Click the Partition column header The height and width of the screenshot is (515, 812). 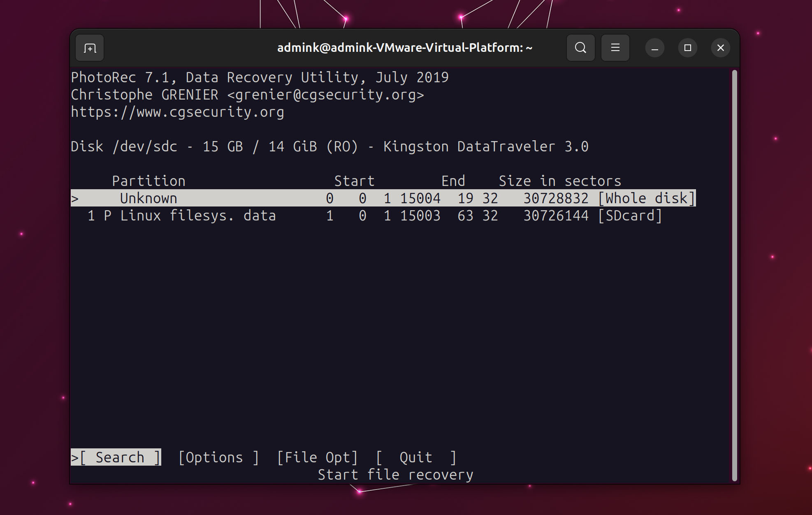148,181
